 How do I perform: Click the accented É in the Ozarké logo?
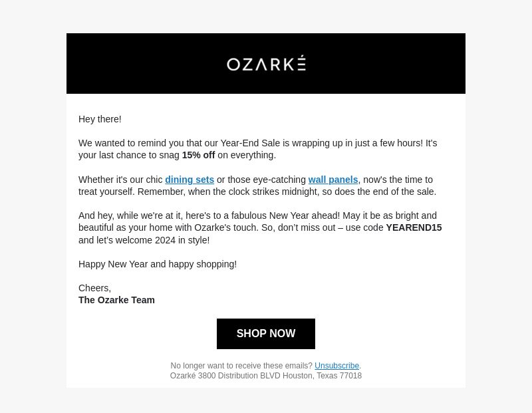[x=302, y=63]
